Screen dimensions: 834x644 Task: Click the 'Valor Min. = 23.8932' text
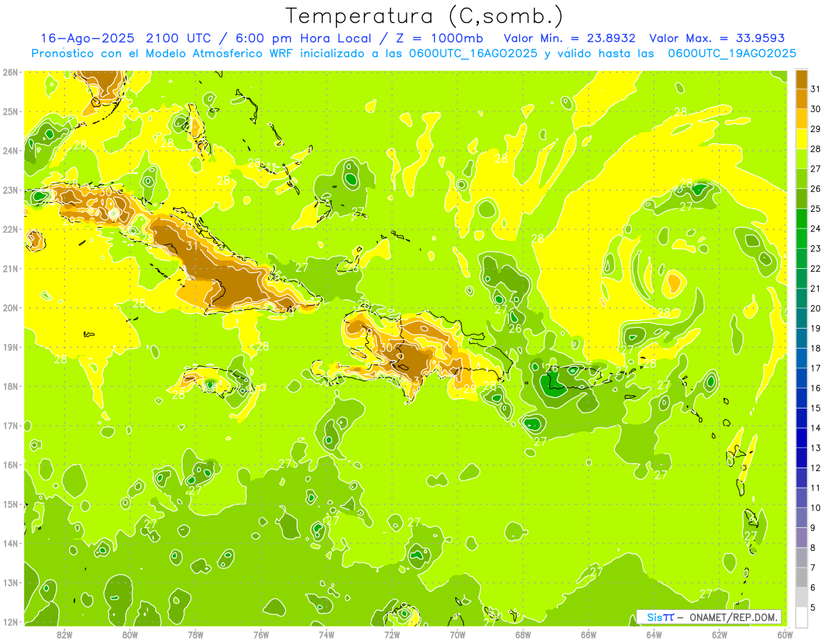570,38
